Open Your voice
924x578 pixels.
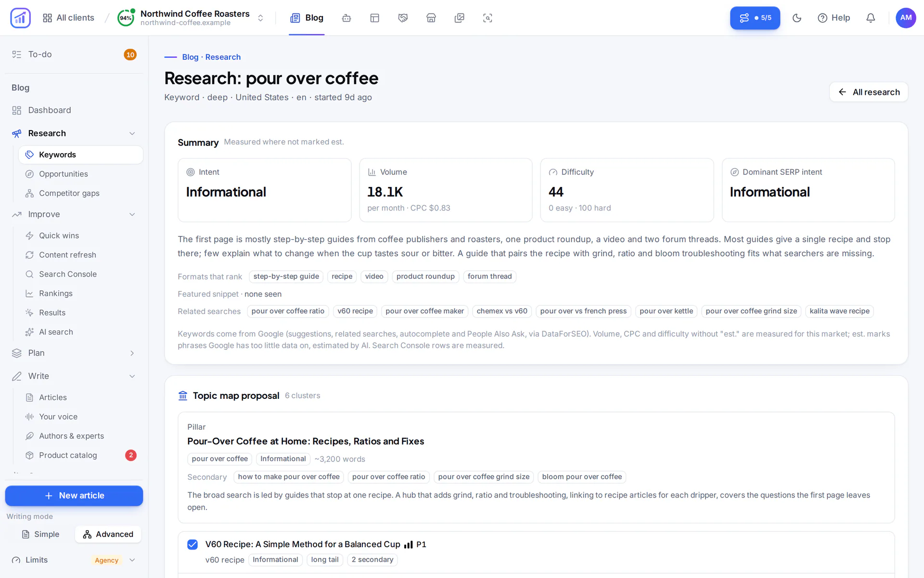pyautogui.click(x=81, y=417)
